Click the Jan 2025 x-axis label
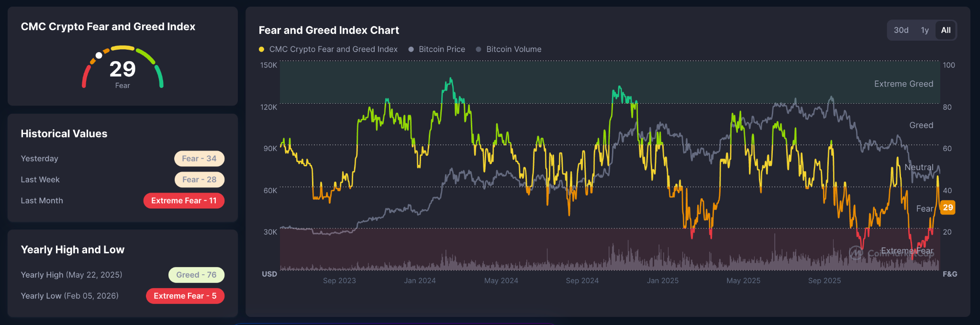 pos(663,281)
